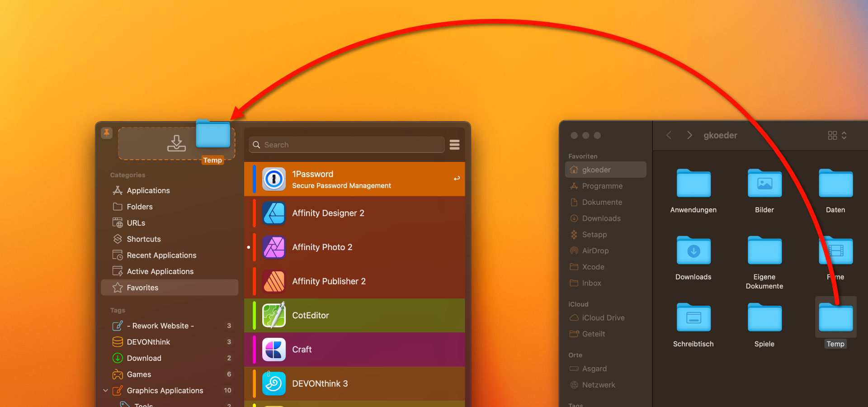Select the Folders category
Viewport: 868px width, 407px height.
click(170, 207)
